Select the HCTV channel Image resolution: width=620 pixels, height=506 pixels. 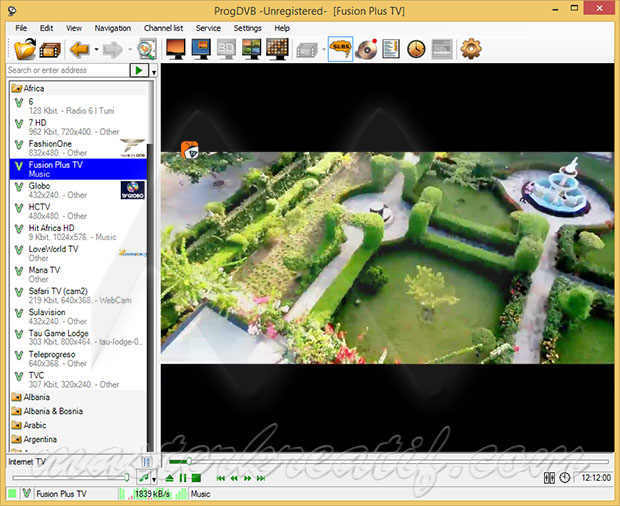[x=78, y=211]
